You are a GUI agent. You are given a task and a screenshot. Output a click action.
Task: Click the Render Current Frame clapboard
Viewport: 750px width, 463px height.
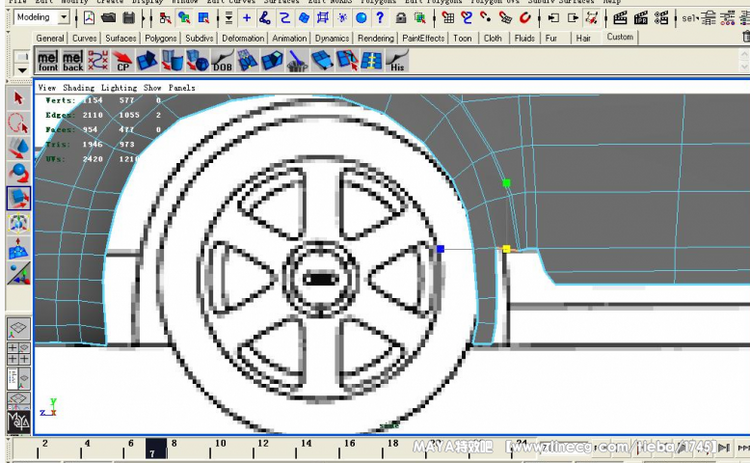point(620,18)
